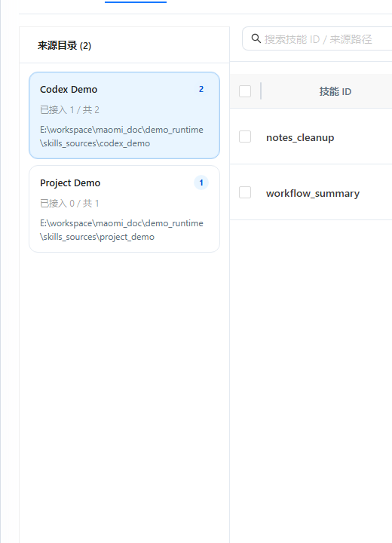Image resolution: width=392 pixels, height=543 pixels.
Task: Click the 已接入 1 / 共 2 status text
Action: tap(69, 110)
